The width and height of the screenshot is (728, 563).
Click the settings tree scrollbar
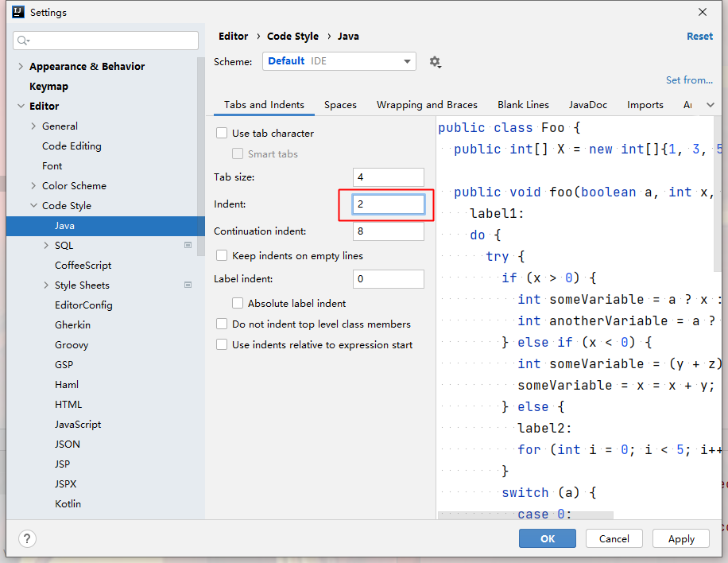tap(200, 157)
